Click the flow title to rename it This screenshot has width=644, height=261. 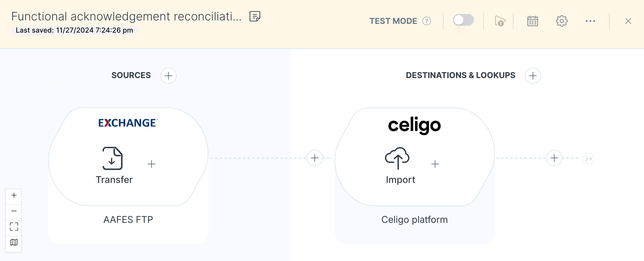(127, 16)
